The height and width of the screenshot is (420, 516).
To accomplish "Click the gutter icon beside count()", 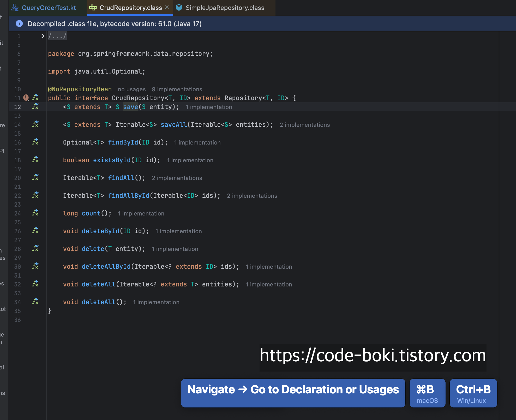I will (35, 213).
